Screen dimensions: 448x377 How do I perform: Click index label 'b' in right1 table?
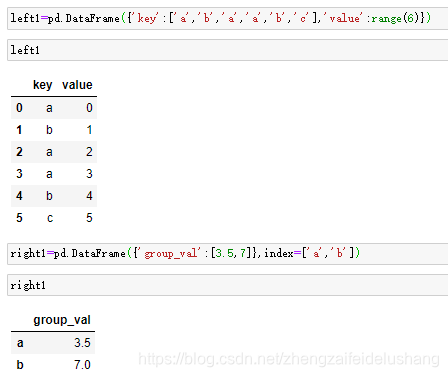(x=20, y=365)
